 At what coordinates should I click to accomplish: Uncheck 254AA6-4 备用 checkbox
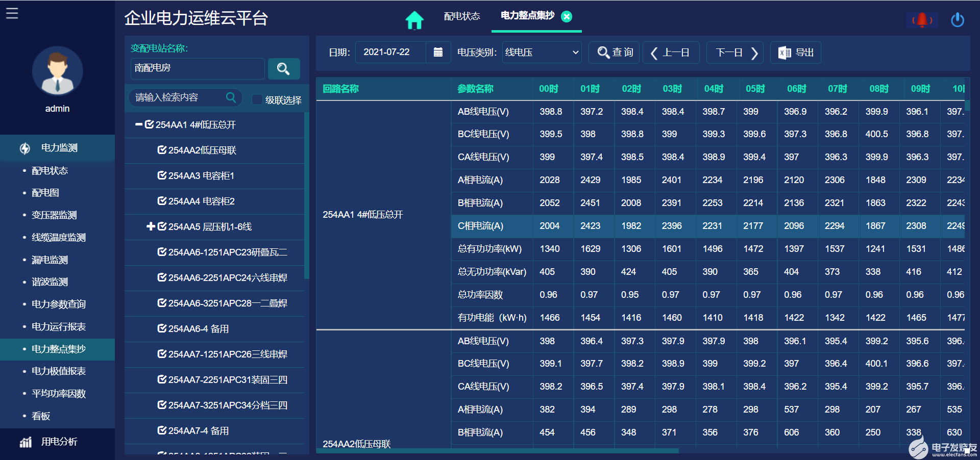(162, 328)
